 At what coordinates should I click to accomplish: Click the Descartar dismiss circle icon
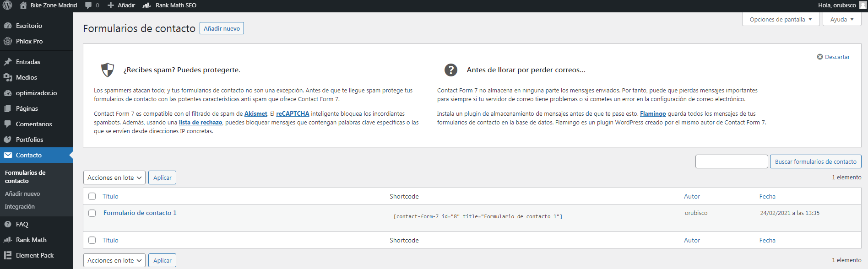tap(820, 57)
